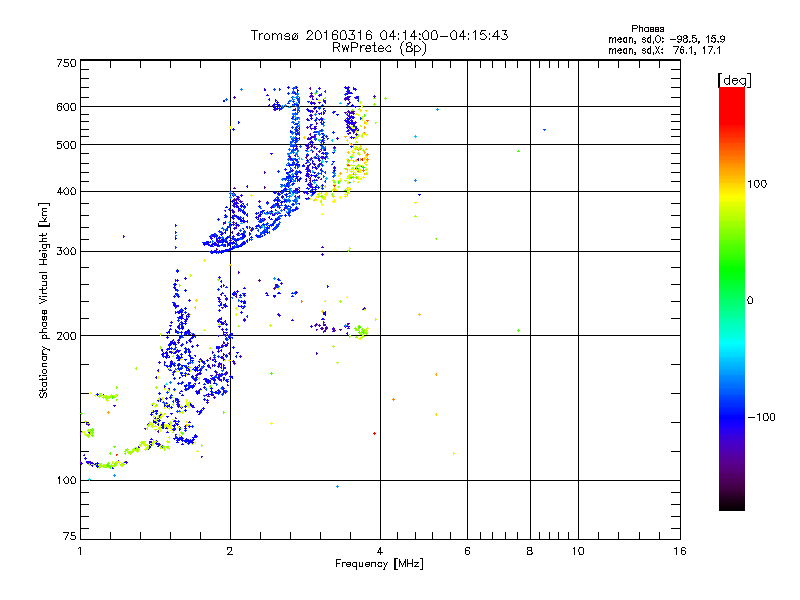Click the '[deg]' colorbar unit label

point(734,80)
